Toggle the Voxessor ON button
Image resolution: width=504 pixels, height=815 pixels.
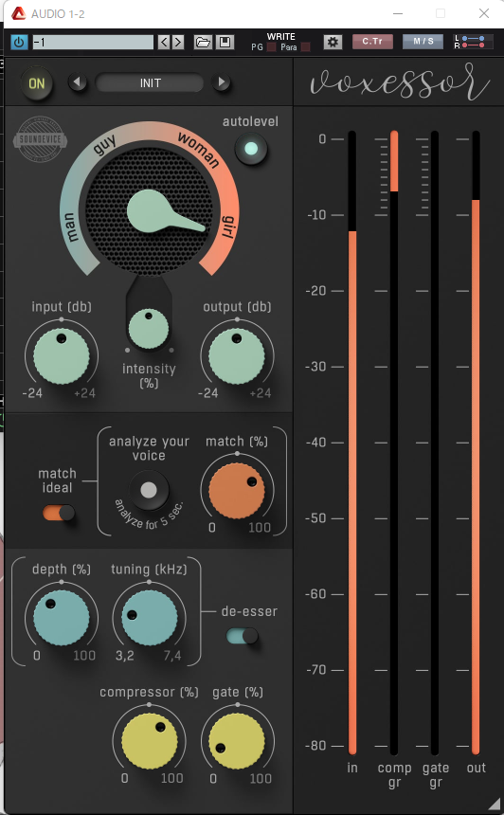point(36,83)
